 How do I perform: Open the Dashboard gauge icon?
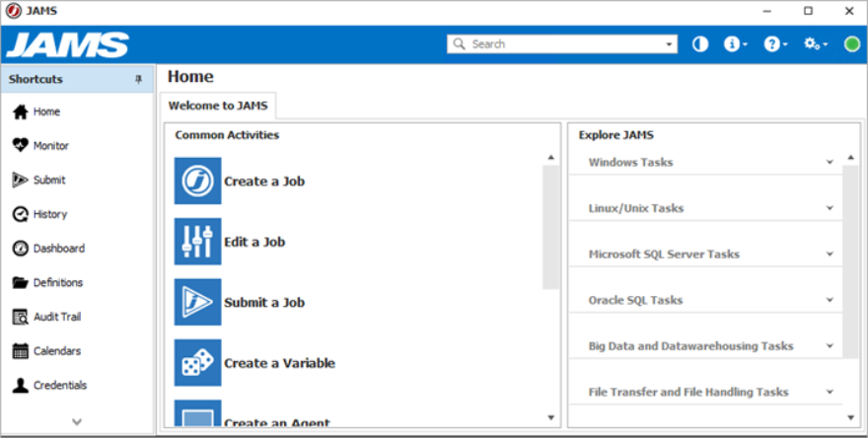[x=21, y=249]
